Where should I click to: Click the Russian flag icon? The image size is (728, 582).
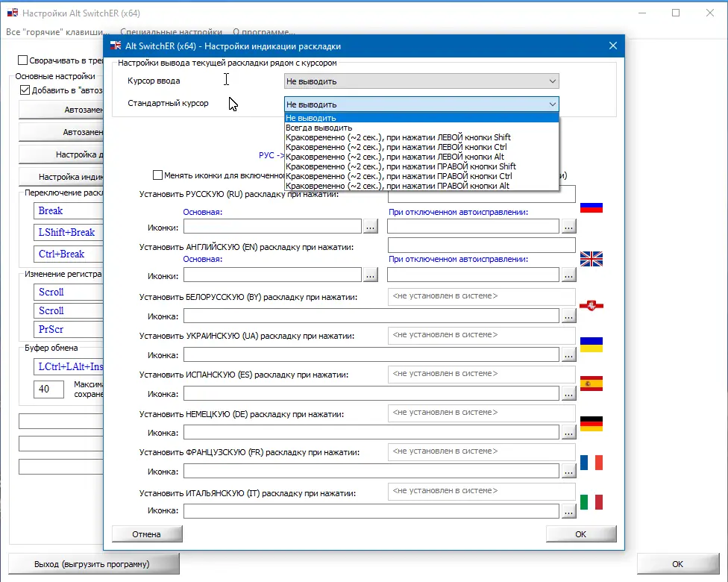pos(591,207)
